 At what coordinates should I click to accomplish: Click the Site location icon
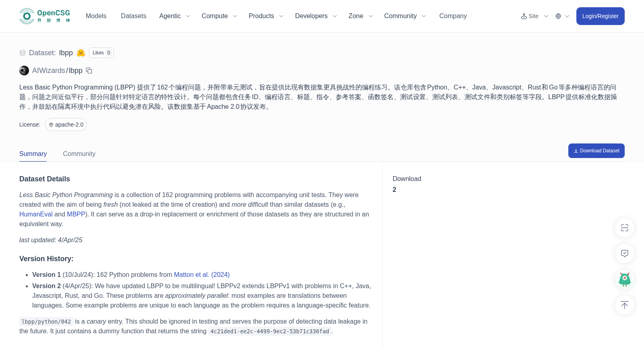(524, 16)
